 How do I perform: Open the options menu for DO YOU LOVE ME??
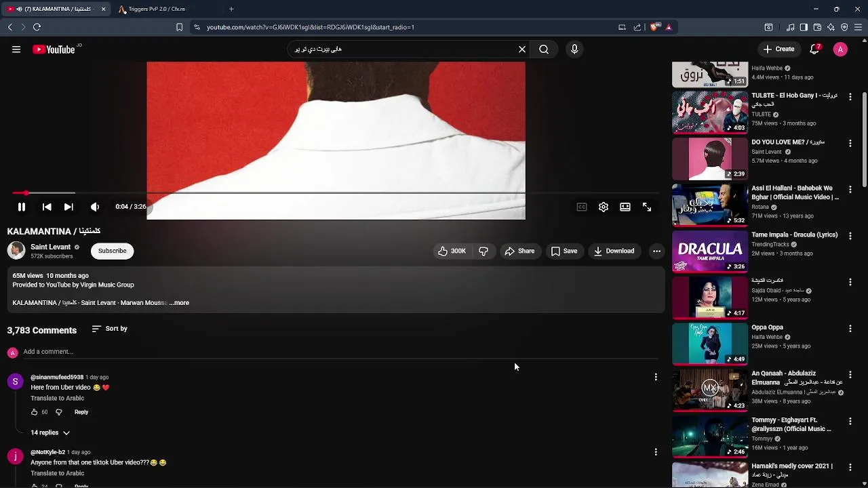[x=850, y=143]
